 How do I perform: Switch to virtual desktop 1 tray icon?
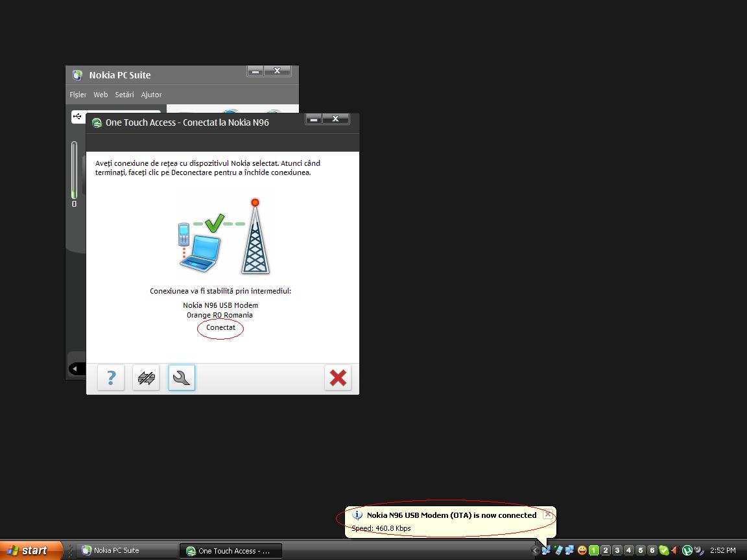point(593,550)
